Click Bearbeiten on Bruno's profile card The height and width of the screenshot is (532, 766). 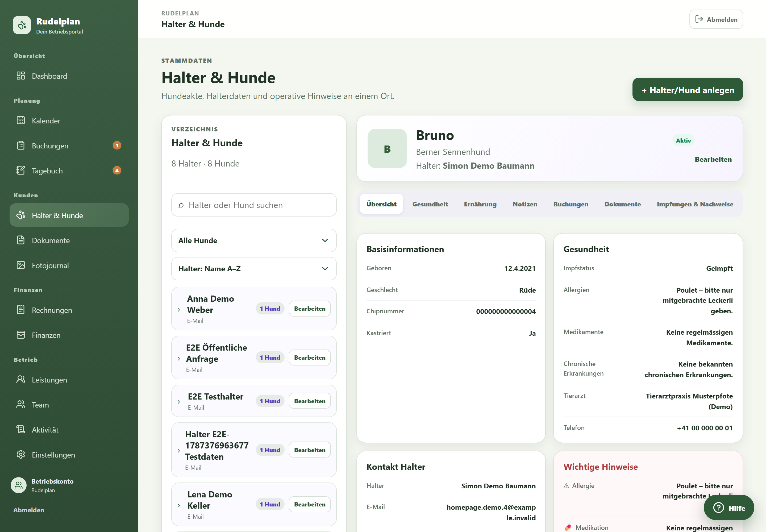713,159
